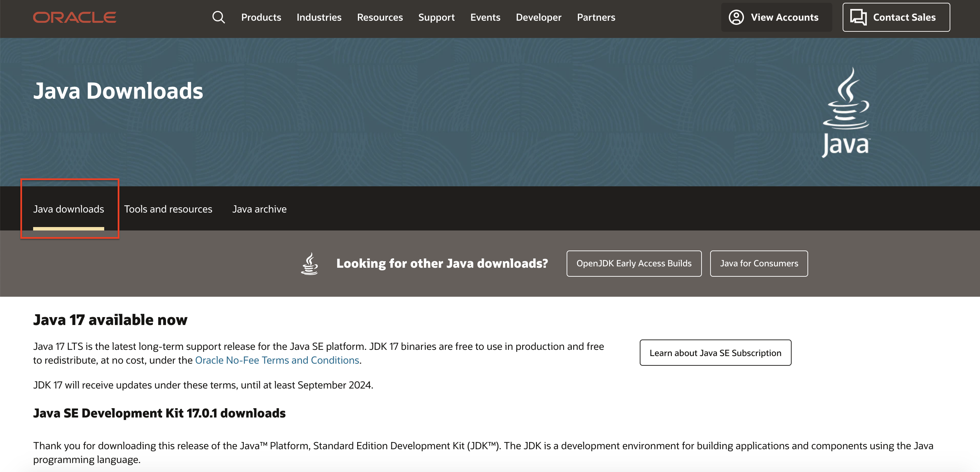The image size is (980, 472).
Task: Switch to Tools and resources tab
Action: click(x=168, y=209)
